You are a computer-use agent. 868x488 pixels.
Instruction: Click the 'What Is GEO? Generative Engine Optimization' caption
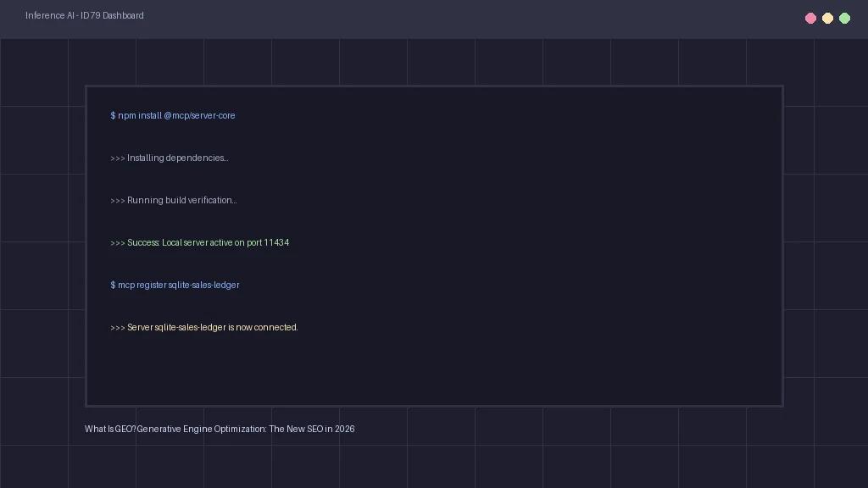(x=220, y=429)
